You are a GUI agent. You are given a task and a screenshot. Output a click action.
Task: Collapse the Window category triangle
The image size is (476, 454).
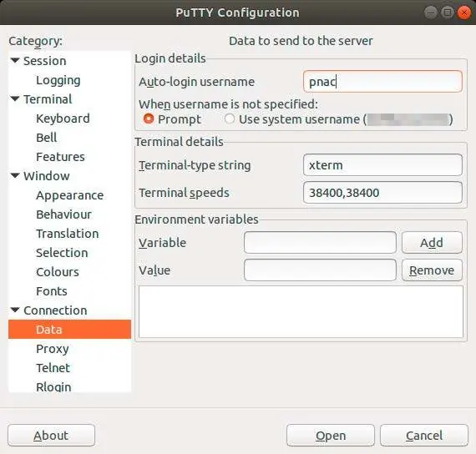(x=15, y=175)
